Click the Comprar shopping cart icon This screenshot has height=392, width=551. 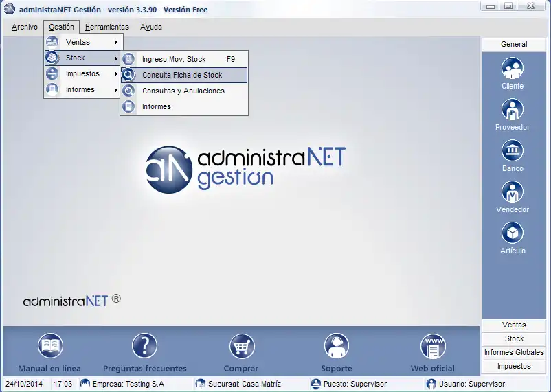coord(242,345)
